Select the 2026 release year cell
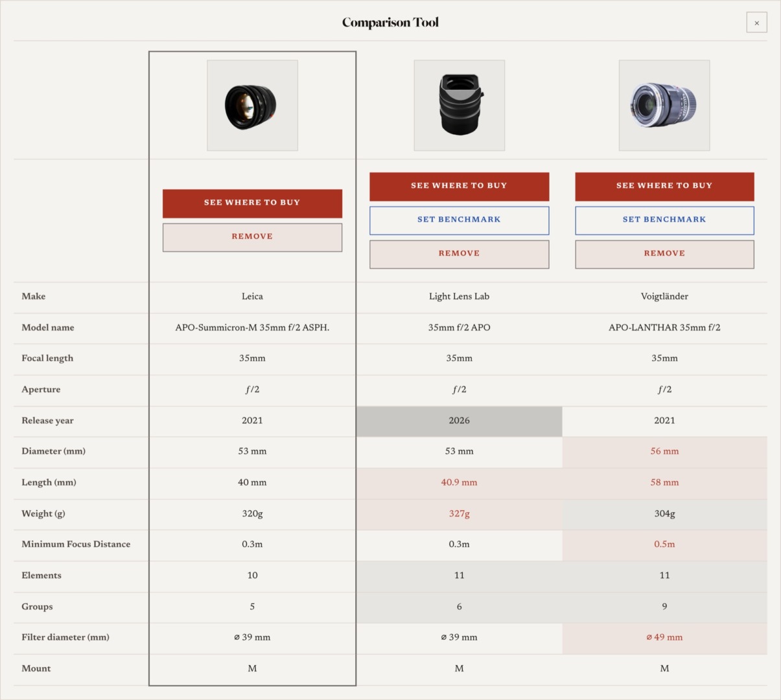Viewport: 781px width, 700px height. [x=459, y=421]
